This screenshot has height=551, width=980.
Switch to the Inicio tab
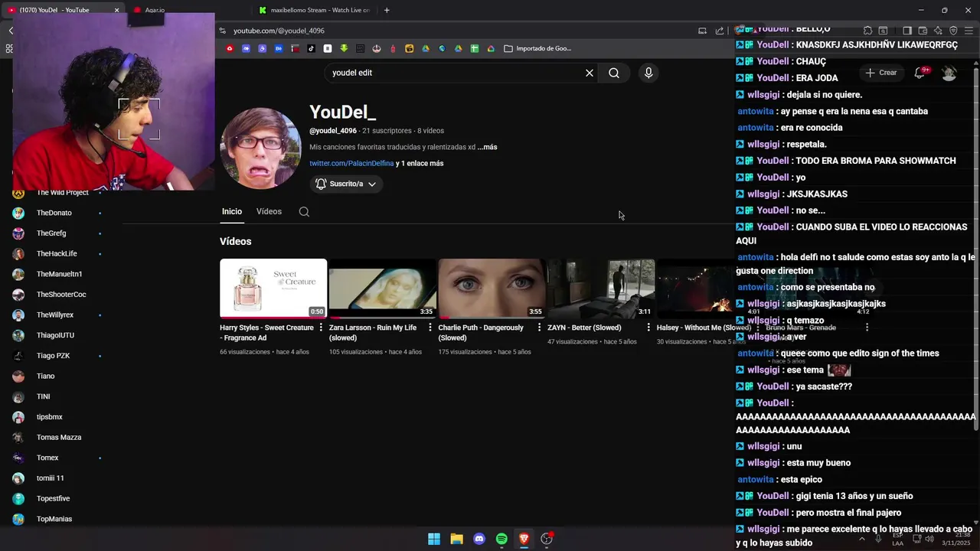pos(232,211)
